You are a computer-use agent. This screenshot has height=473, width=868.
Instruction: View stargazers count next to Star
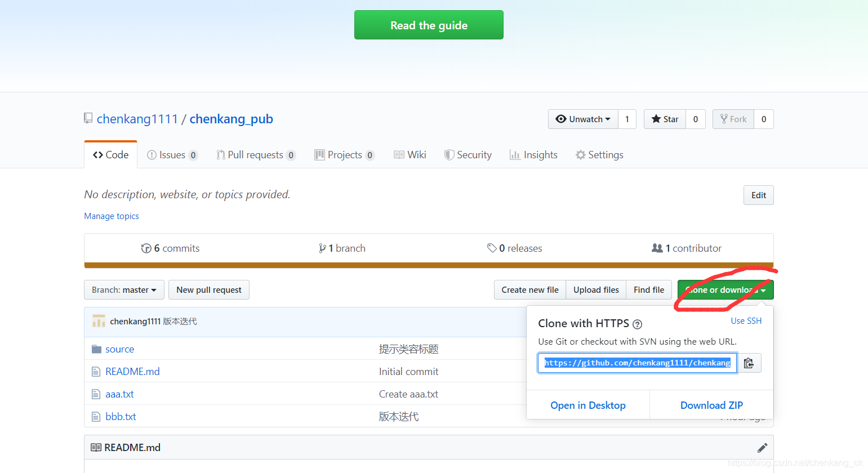tap(696, 119)
